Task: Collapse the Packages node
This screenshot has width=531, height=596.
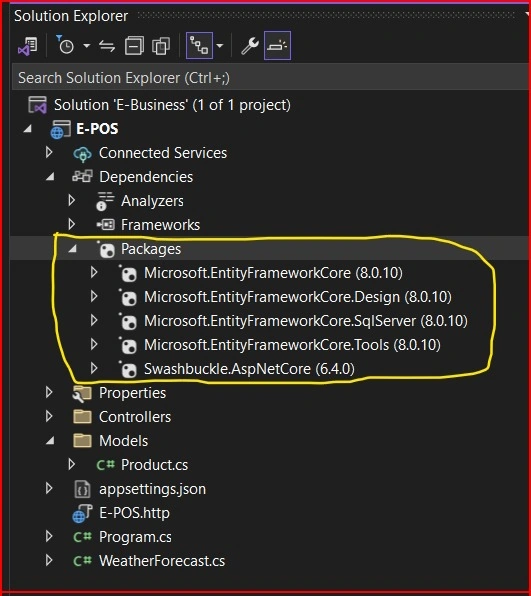Action: (72, 249)
